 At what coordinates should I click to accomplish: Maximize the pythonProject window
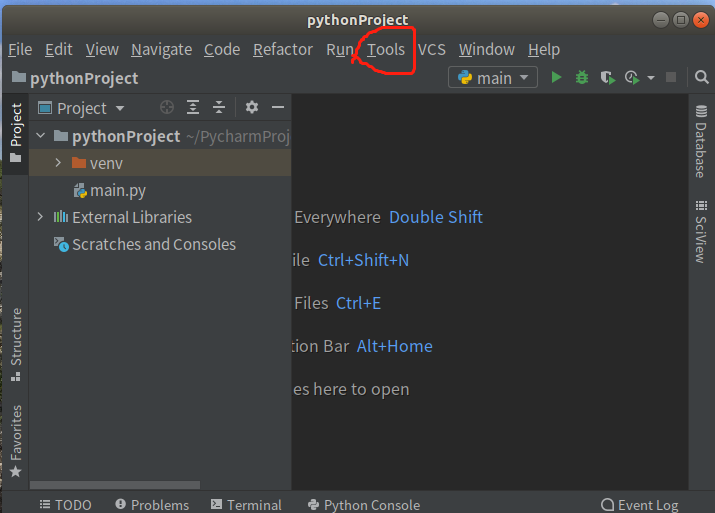coord(681,20)
